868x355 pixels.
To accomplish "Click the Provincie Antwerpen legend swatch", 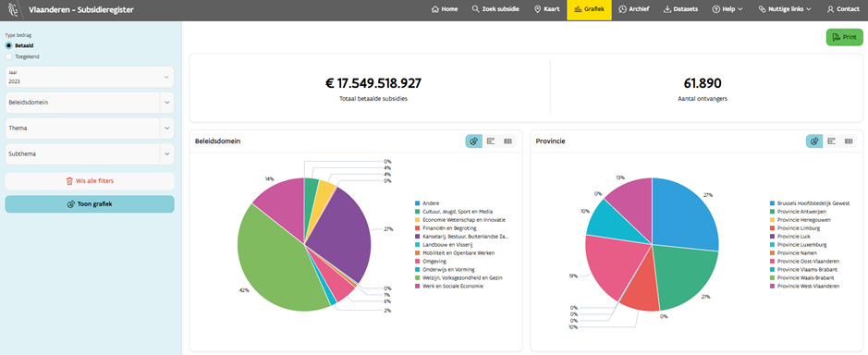I will click(772, 212).
